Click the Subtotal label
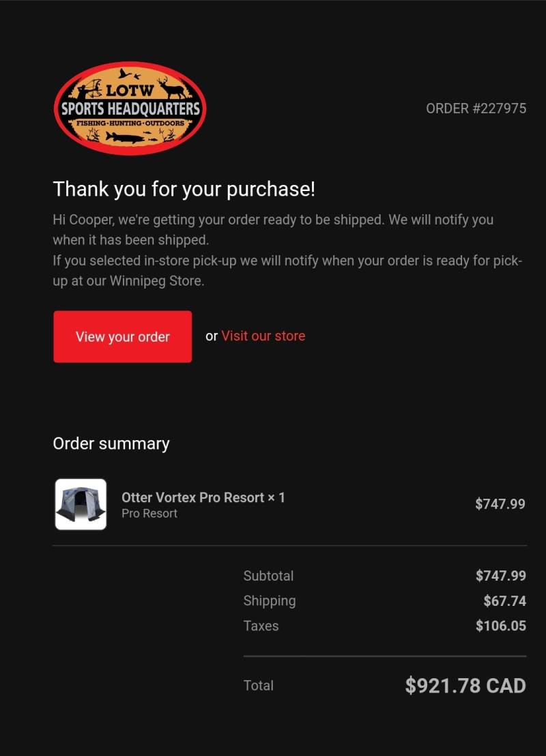546x756 pixels. point(268,576)
